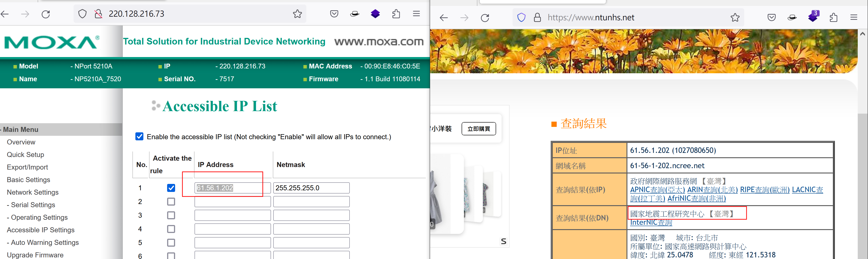Bookmark the 220.128.216.73 page with star
Viewport: 868px width, 259px height.
(297, 14)
